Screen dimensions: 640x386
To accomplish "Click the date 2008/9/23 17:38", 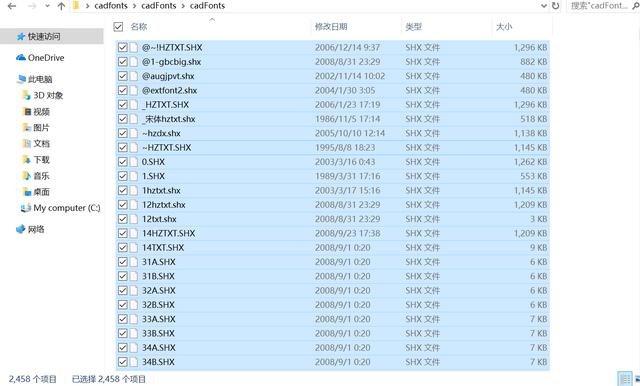I will coord(347,233).
